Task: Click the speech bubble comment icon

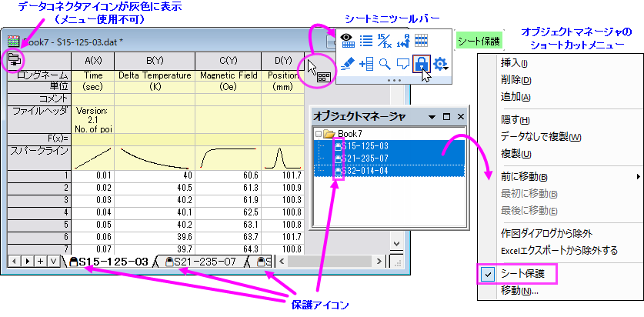Action: pyautogui.click(x=403, y=64)
